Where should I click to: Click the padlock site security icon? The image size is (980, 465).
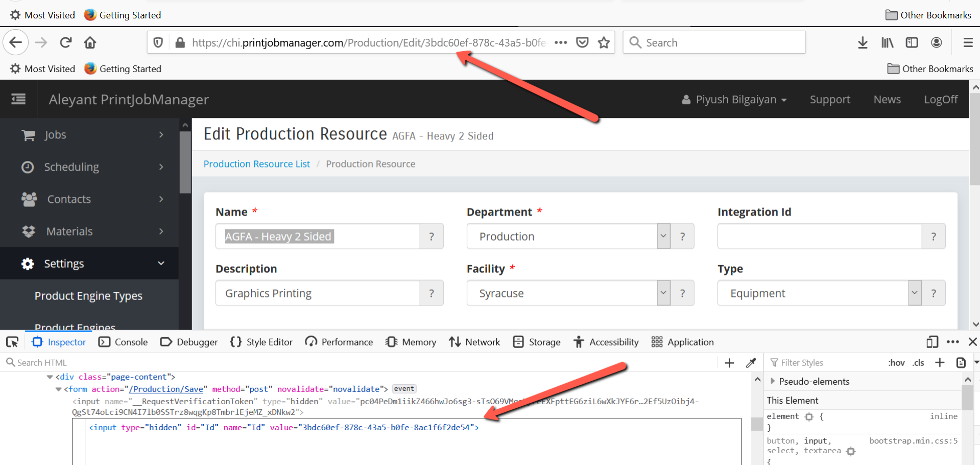pyautogui.click(x=180, y=42)
